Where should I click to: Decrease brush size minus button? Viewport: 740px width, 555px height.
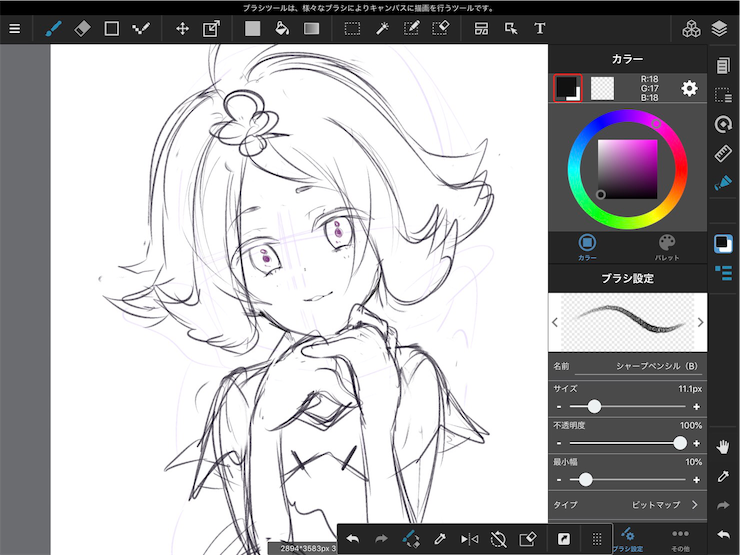coord(559,407)
